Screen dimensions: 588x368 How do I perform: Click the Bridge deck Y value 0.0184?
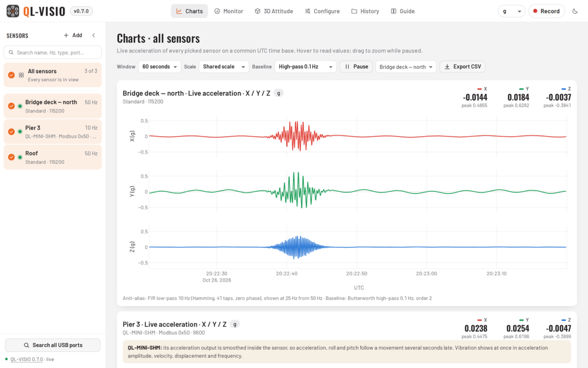[518, 97]
